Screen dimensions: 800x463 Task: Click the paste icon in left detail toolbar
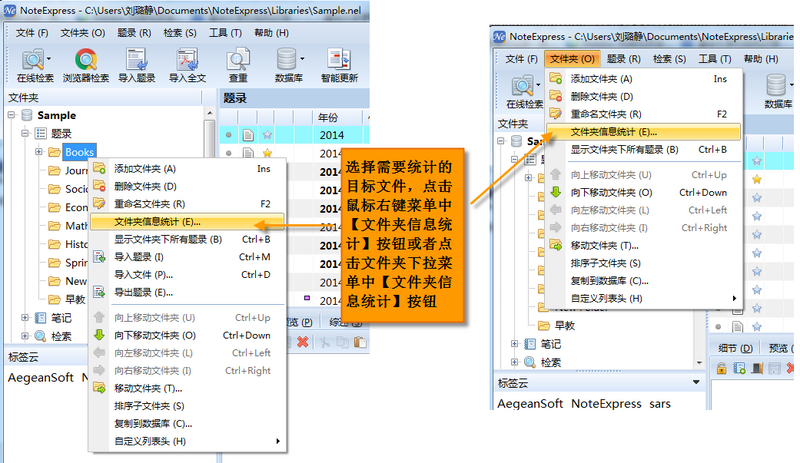click(360, 342)
